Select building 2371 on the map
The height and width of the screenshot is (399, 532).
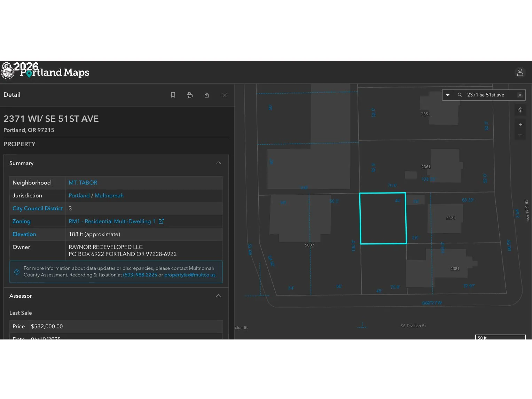click(x=446, y=219)
